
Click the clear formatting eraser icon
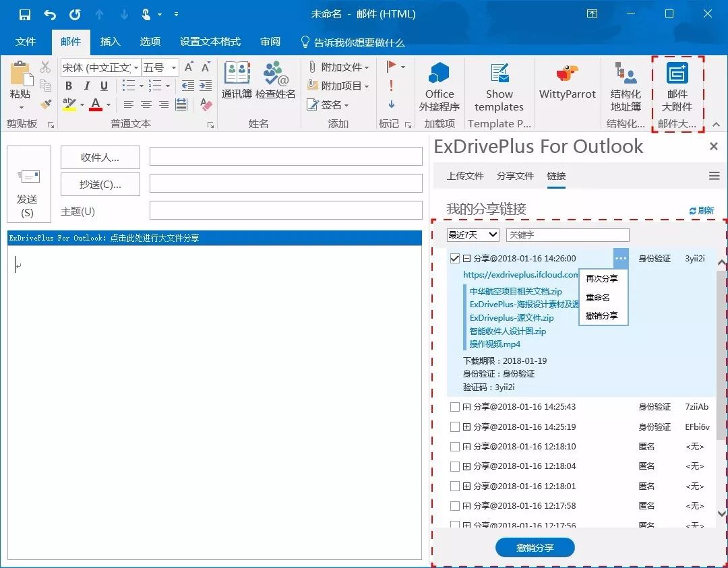(206, 104)
